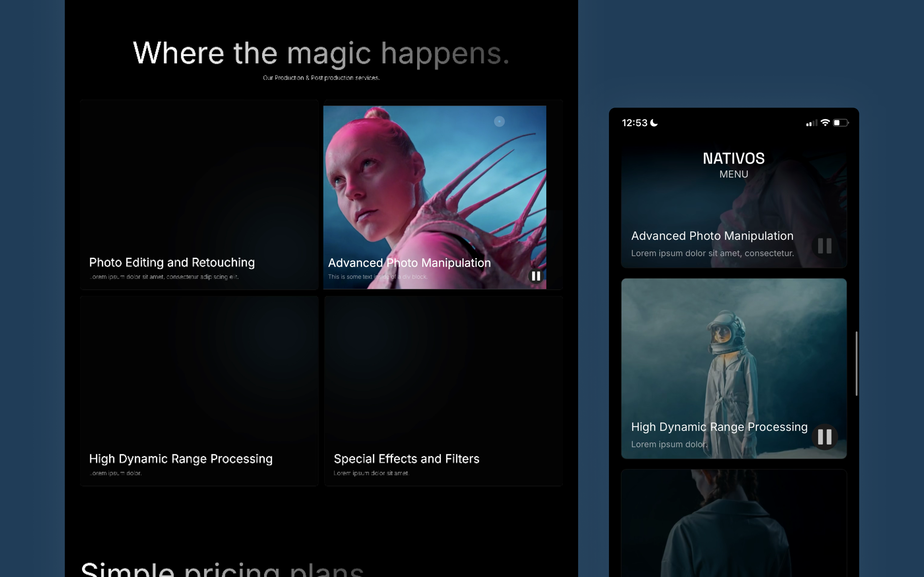
Task: Open the Special Effects and Filters card
Action: coord(443,391)
